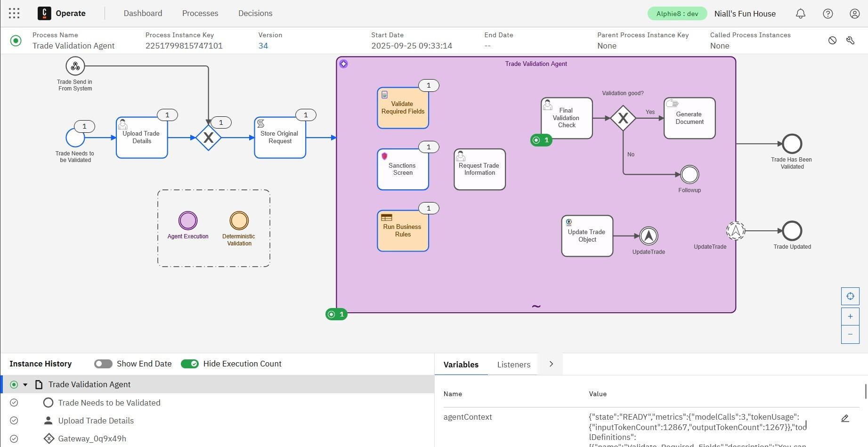Open the notifications bell
This screenshot has width=868, height=447.
coord(800,14)
